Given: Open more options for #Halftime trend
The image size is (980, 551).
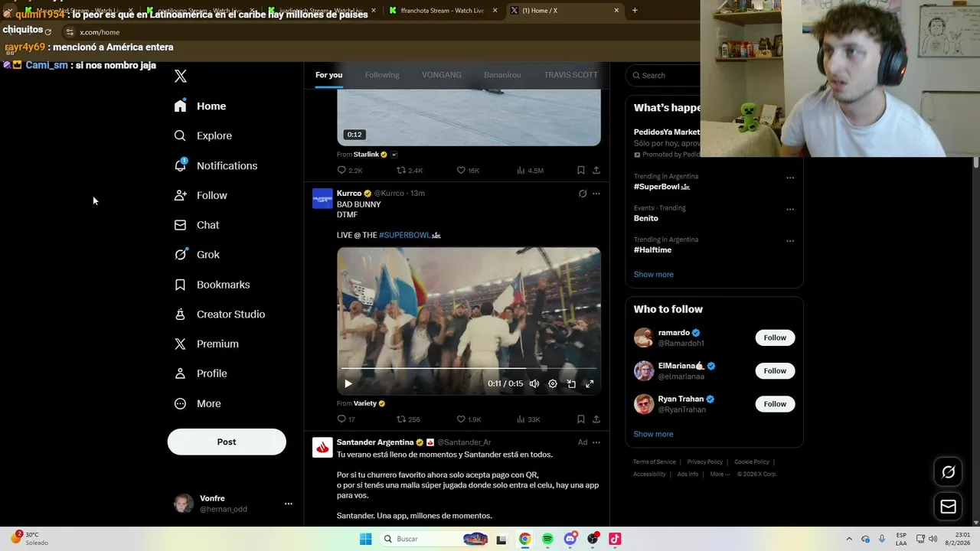Looking at the screenshot, I should tap(790, 241).
